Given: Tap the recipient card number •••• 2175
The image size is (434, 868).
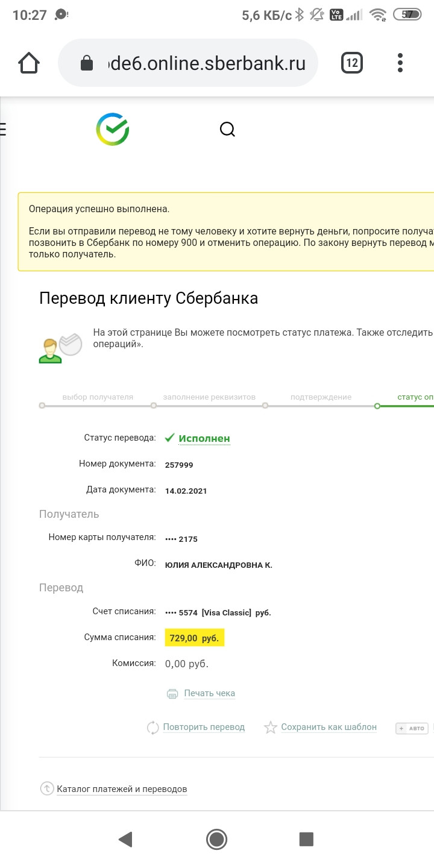Looking at the screenshot, I should 181,539.
